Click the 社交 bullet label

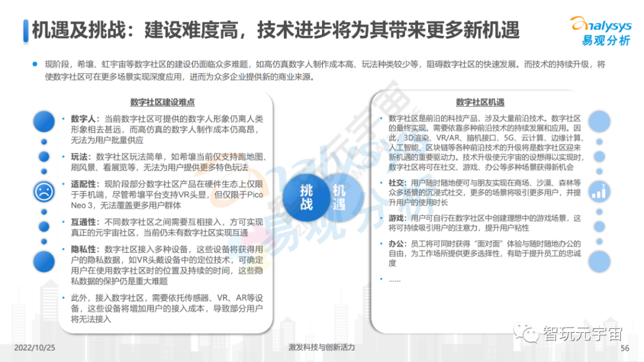click(x=397, y=182)
